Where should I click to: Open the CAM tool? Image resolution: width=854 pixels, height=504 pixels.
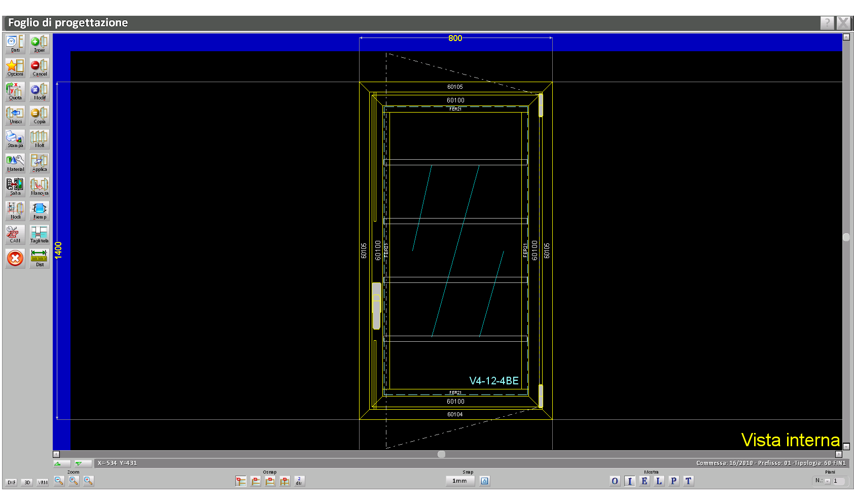[15, 235]
